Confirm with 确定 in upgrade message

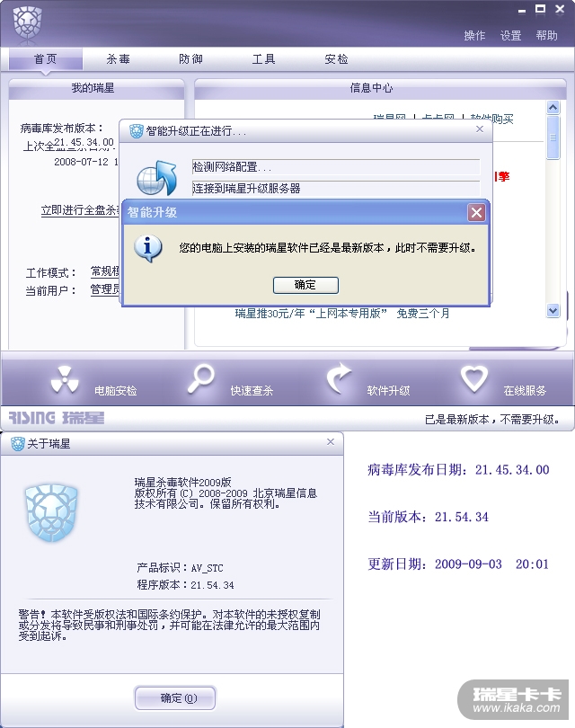click(x=305, y=285)
